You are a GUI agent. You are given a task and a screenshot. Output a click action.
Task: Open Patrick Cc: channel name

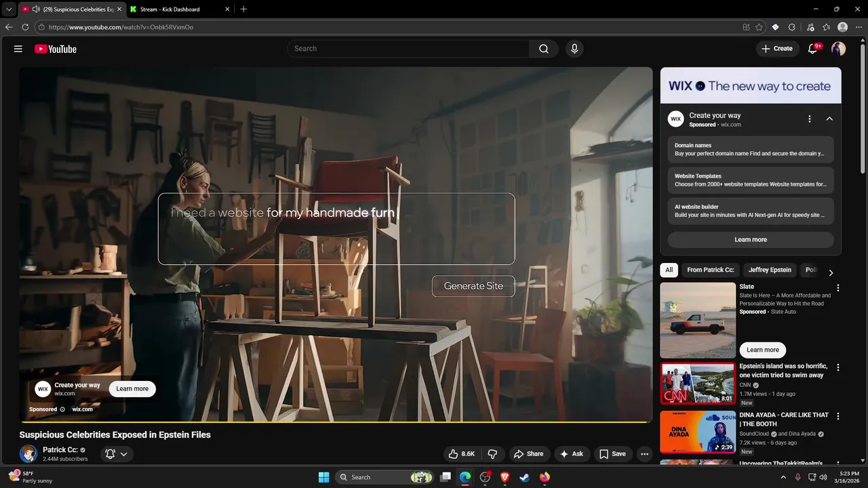60,450
